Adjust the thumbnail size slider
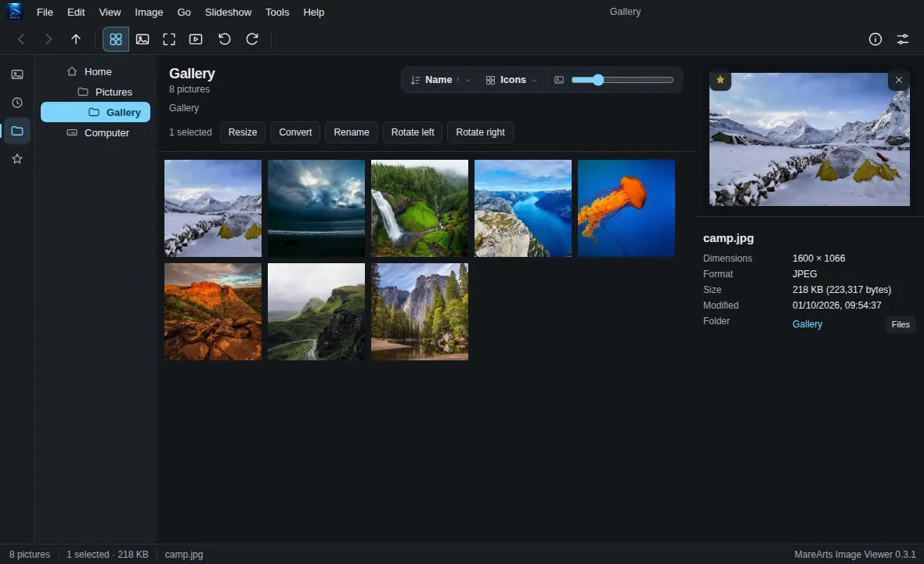924x564 pixels. [x=623, y=80]
